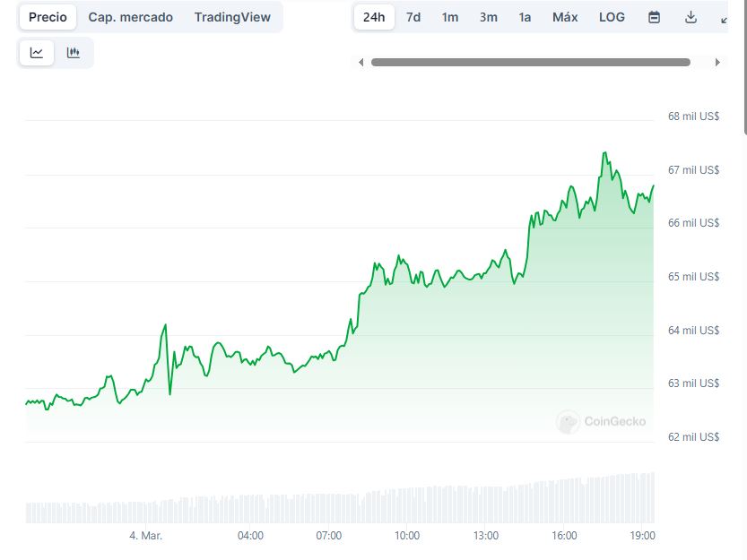The height and width of the screenshot is (560, 747).
Task: Click the 68 mil US$ axis label
Action: coord(694,116)
